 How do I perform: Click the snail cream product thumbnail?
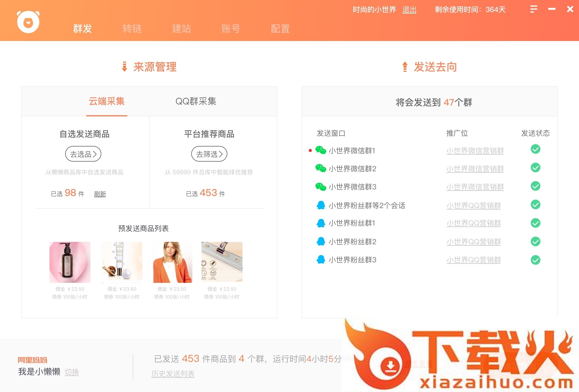(122, 262)
